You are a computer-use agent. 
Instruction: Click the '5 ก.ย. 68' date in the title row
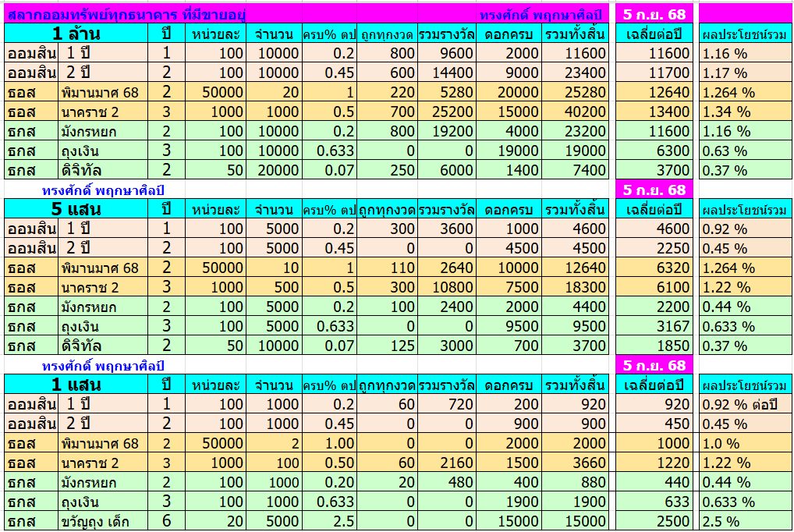pyautogui.click(x=654, y=14)
